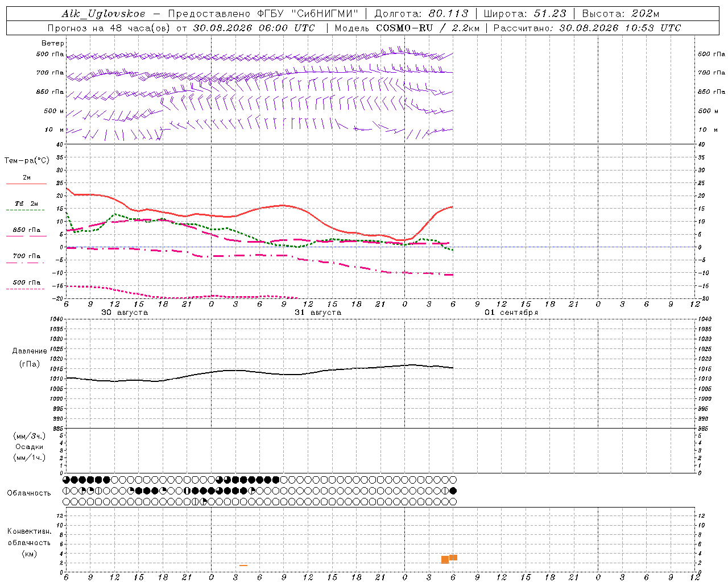Click the Давление pressure axis title
Viewport: 728px width, 582px height.
[30, 351]
